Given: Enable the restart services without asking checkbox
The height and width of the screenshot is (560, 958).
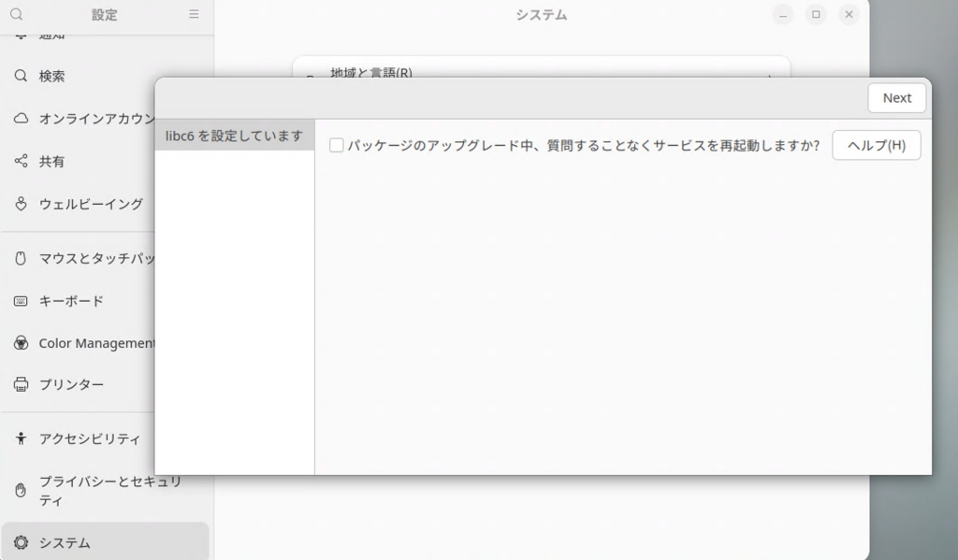Looking at the screenshot, I should (336, 145).
